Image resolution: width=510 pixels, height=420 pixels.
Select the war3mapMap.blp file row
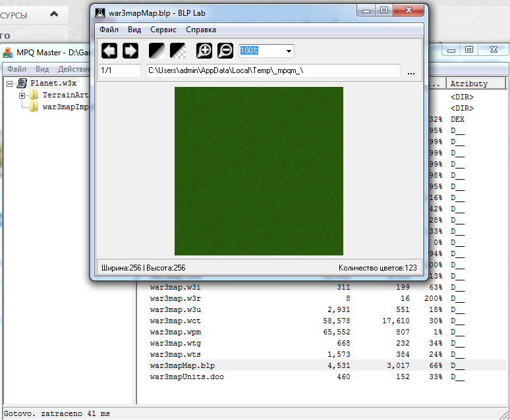tap(327, 365)
